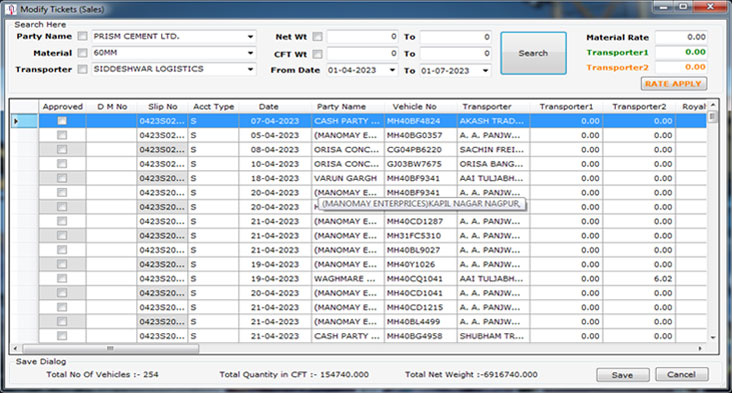
Task: Click the vertical scrollbar up arrow
Action: point(713,105)
